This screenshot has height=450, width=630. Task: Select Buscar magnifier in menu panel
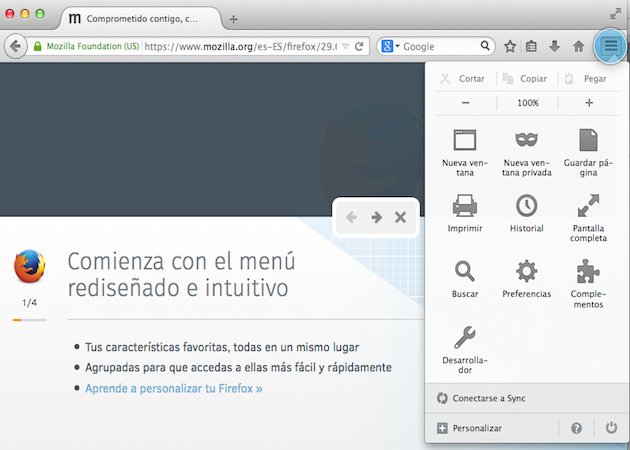tap(465, 279)
